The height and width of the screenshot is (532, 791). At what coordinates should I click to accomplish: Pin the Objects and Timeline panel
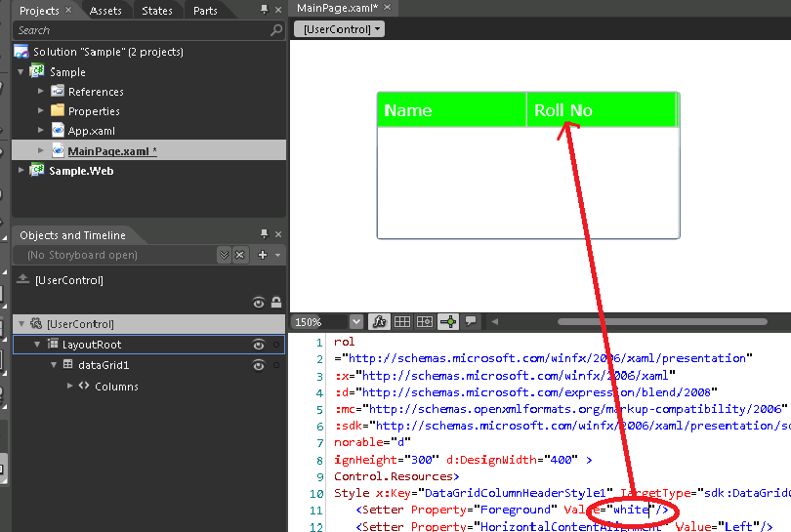click(x=265, y=233)
